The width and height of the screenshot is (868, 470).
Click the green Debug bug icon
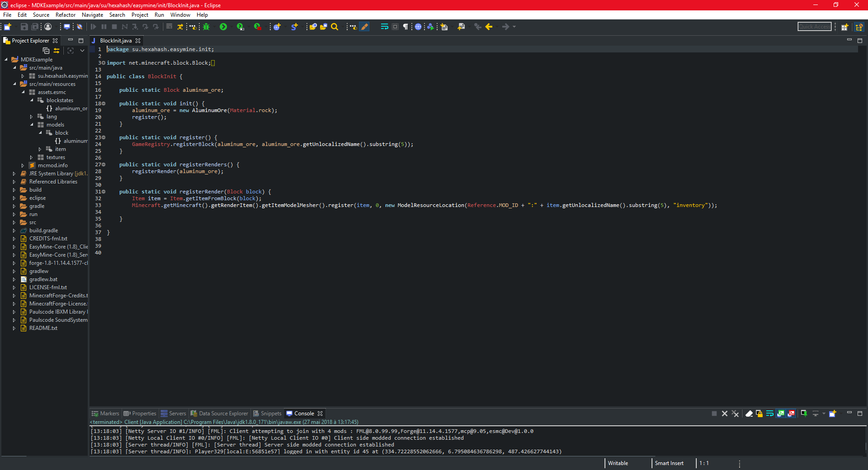click(x=206, y=27)
